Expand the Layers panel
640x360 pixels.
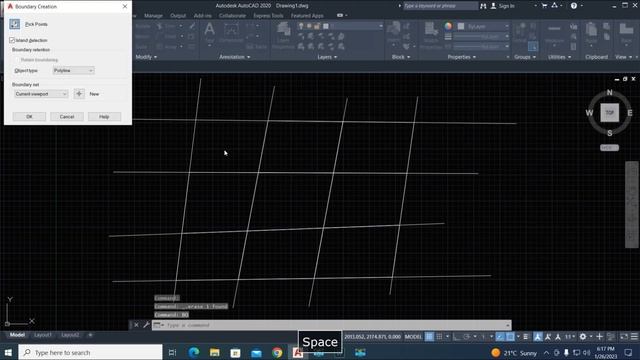(x=327, y=57)
